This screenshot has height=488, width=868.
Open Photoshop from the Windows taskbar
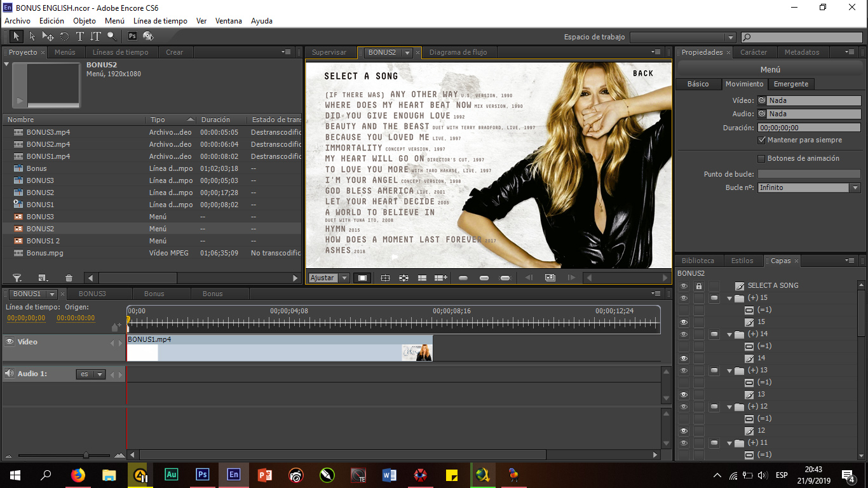click(x=203, y=475)
